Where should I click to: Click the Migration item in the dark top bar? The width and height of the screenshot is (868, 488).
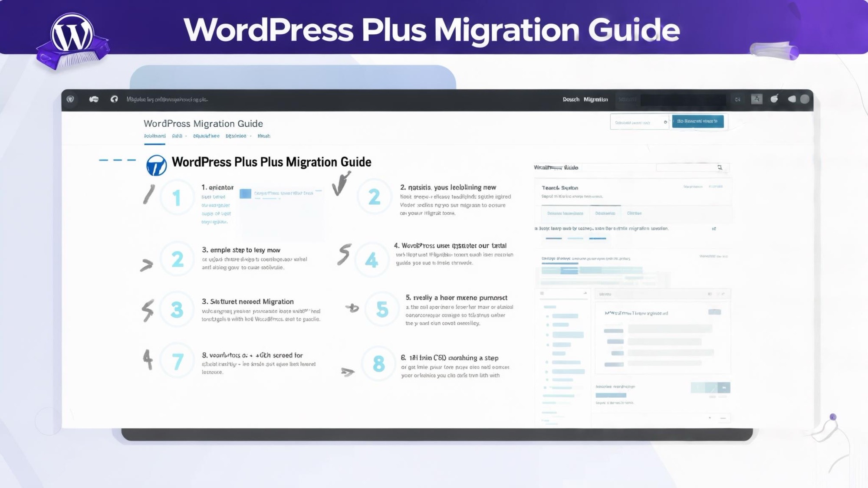tap(595, 99)
